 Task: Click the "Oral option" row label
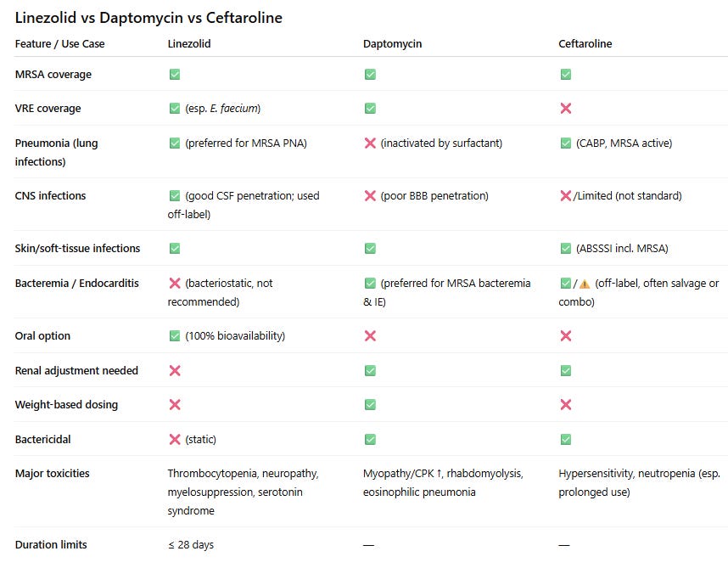[42, 335]
